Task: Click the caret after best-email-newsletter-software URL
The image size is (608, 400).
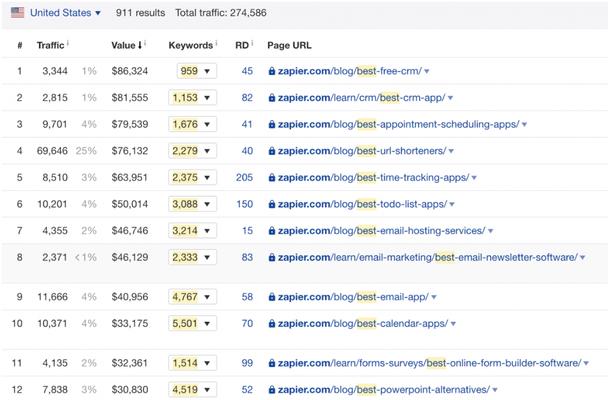Action: pos(582,258)
